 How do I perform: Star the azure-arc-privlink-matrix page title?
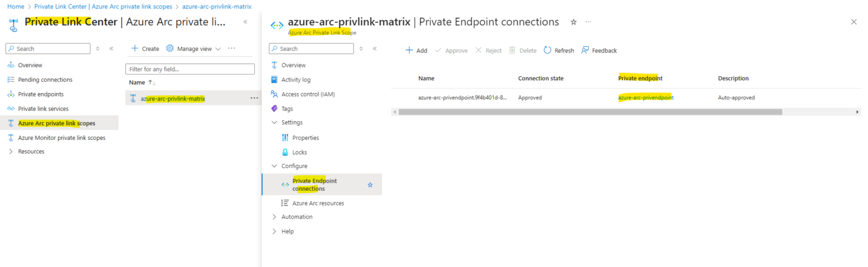click(x=574, y=22)
